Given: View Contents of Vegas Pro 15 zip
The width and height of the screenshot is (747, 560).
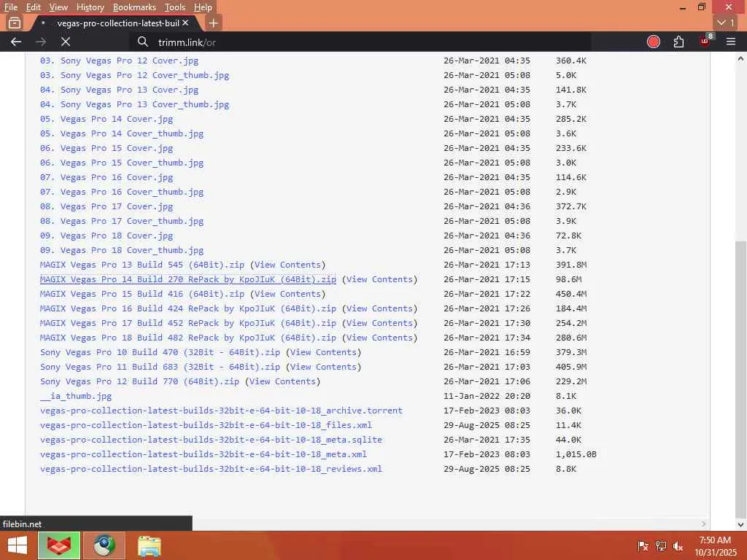Looking at the screenshot, I should tap(287, 294).
